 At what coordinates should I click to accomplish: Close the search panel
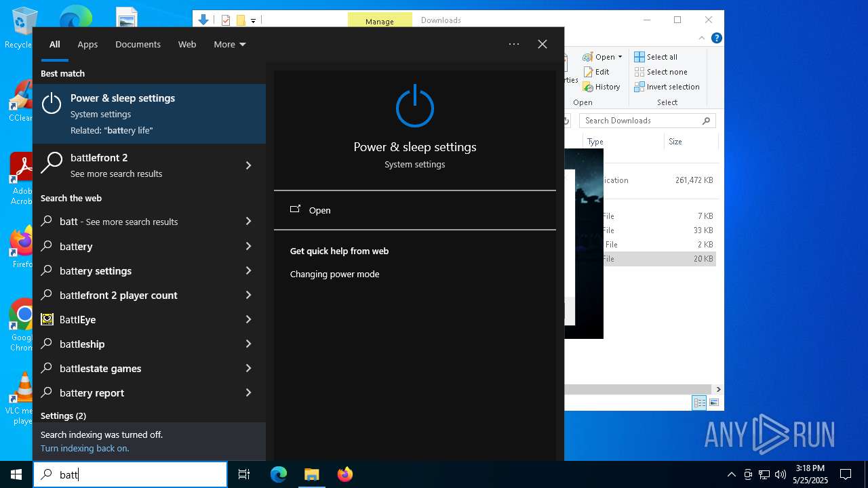pos(542,44)
